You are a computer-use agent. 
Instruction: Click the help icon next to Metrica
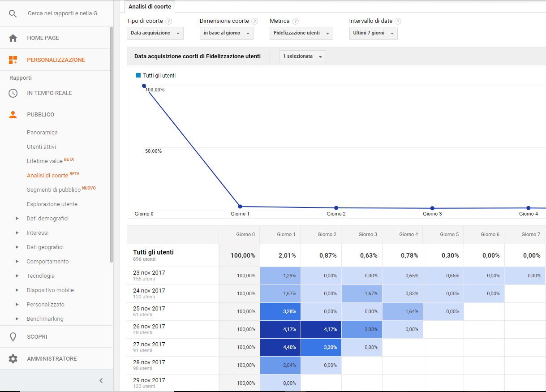tap(296, 21)
